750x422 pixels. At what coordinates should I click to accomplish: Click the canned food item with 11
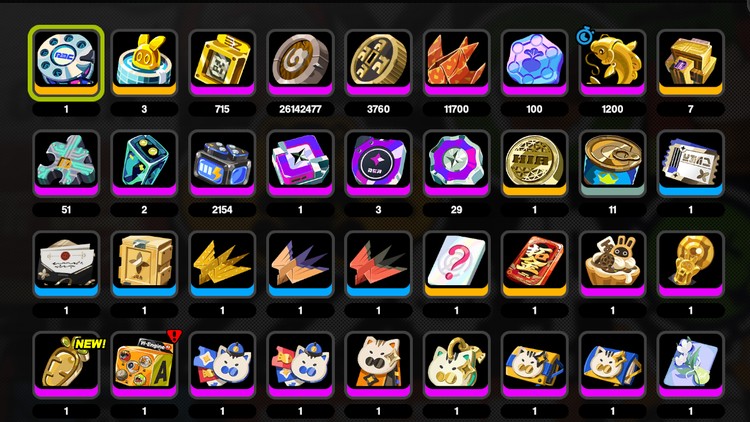612,164
